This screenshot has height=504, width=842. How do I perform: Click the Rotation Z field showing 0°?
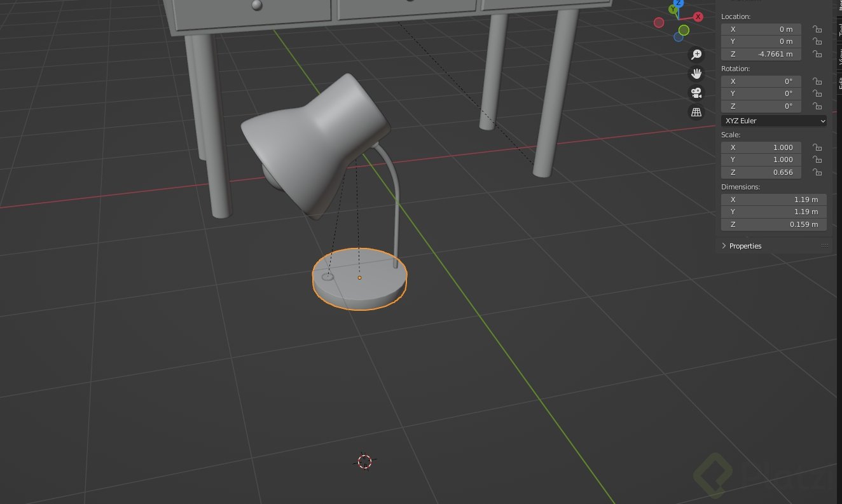(761, 106)
